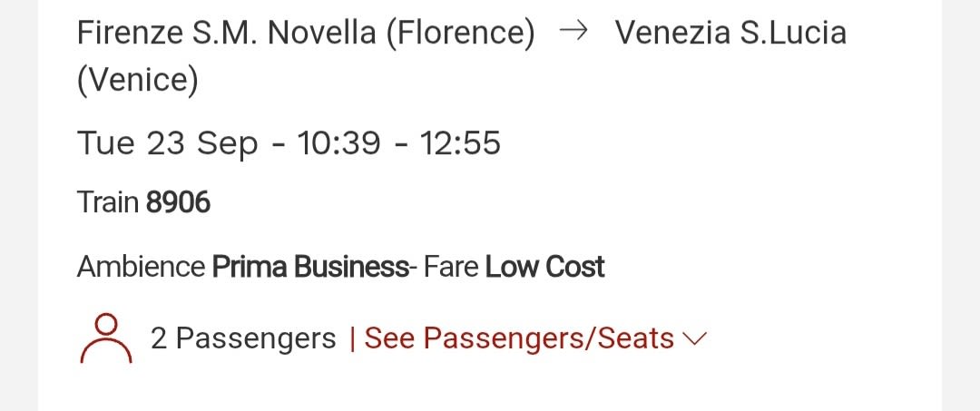
Task: Click the Train label
Action: [x=107, y=202]
